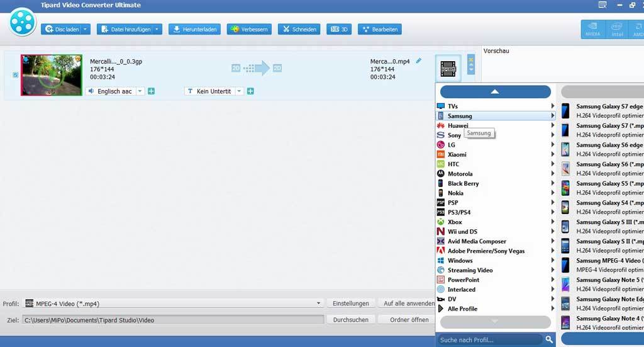Click the Schneiden toolbar button

(299, 29)
